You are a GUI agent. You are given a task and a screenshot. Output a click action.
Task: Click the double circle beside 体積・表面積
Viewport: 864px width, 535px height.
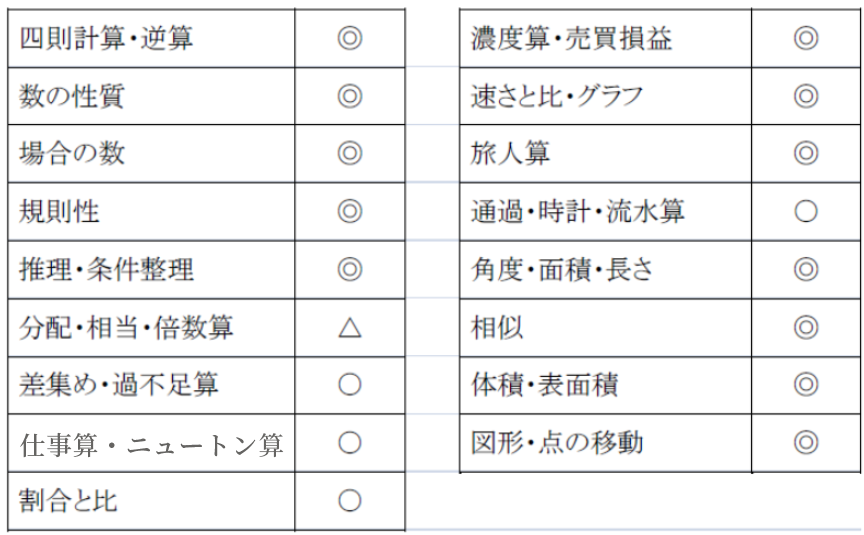coord(806,384)
